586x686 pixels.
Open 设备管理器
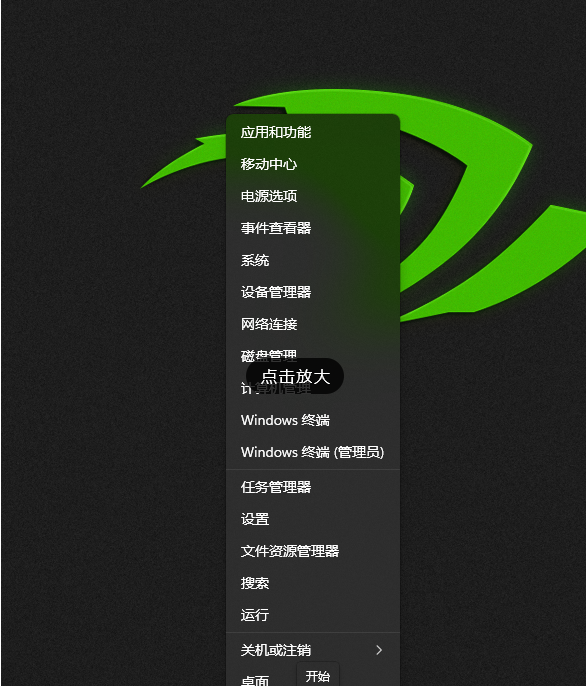pos(313,292)
